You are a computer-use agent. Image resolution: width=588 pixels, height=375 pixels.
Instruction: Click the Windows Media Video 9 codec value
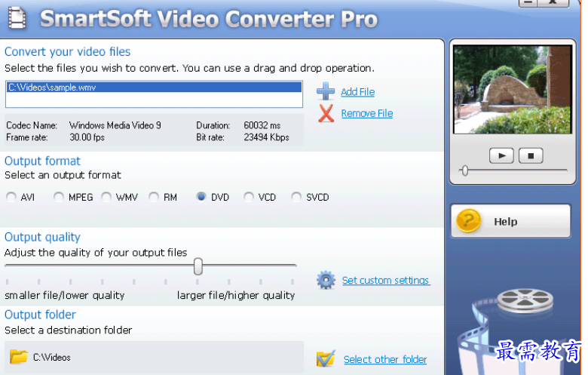click(x=115, y=125)
